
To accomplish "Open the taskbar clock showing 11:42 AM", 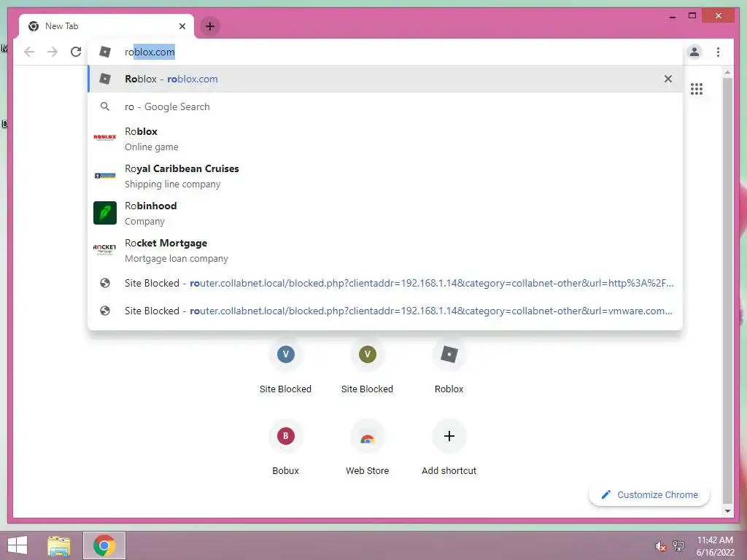I will coord(715,546).
